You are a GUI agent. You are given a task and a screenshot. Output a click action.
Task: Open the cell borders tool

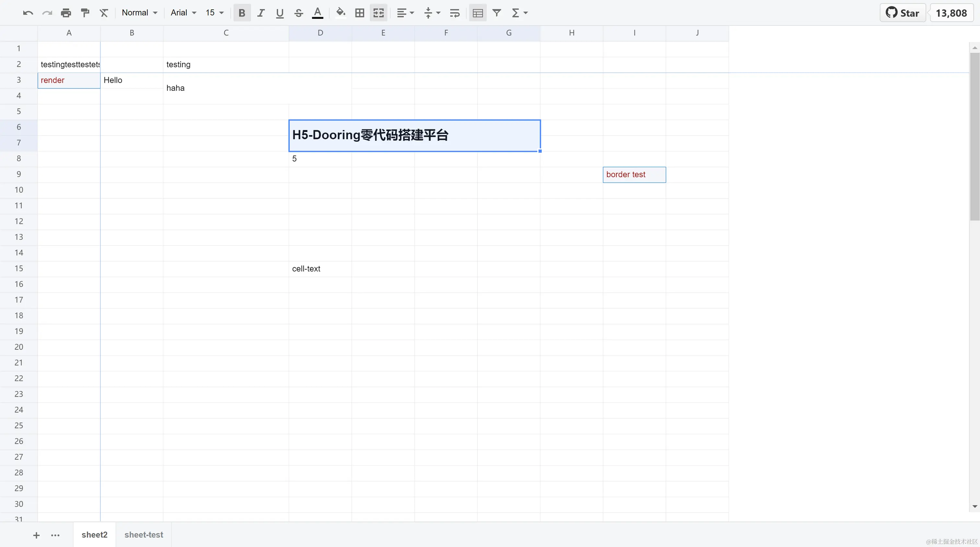(359, 13)
